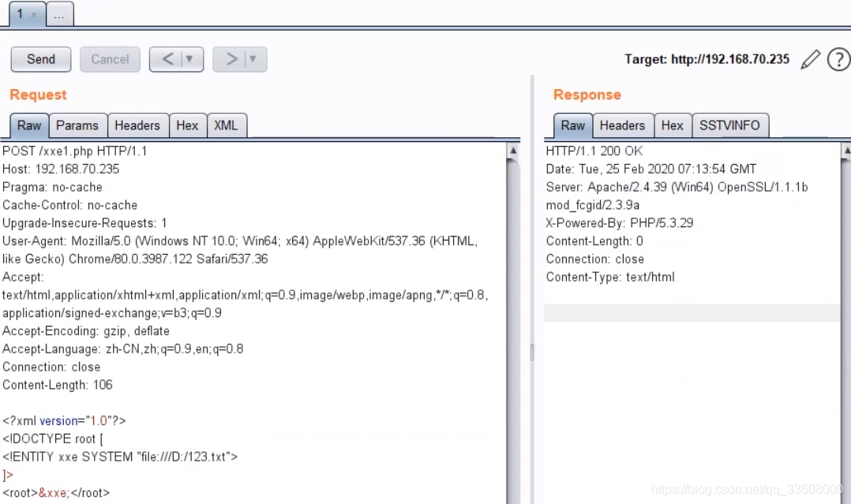Screen dimensions: 851x504
Task: Add a new Repeater tab with the ... tab
Action: coord(60,14)
